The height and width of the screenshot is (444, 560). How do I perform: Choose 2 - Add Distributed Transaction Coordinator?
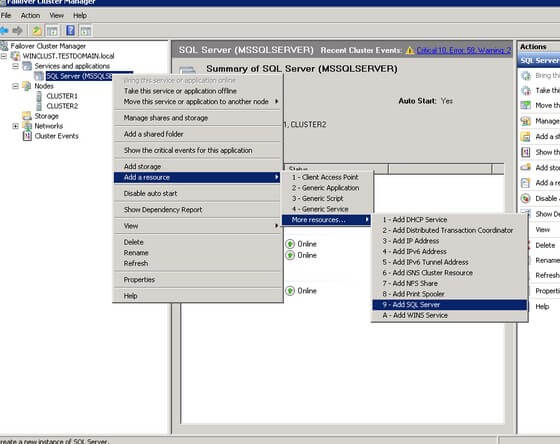(x=450, y=230)
